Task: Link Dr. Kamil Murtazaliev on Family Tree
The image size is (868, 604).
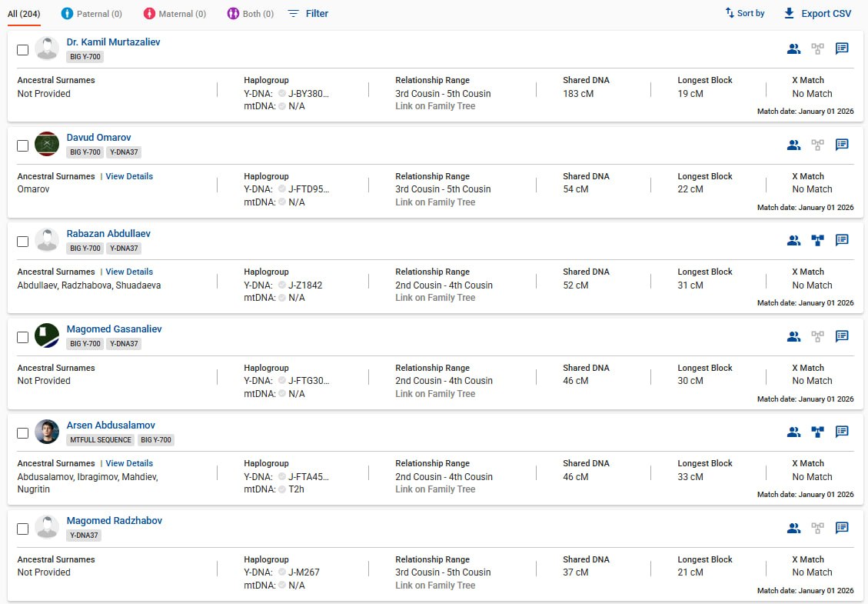Action: (x=435, y=106)
